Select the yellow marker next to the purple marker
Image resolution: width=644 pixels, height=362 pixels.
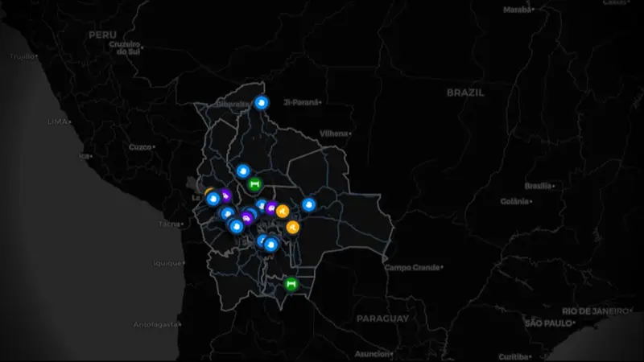283,212
